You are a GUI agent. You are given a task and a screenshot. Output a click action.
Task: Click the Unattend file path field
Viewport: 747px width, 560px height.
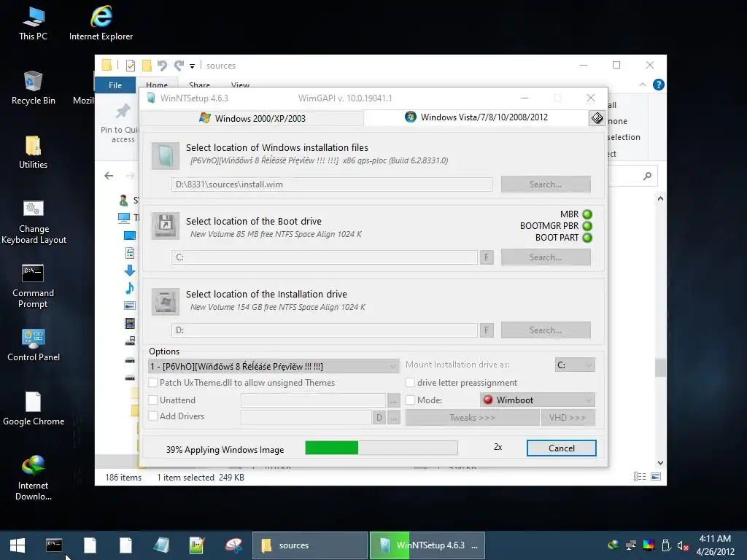click(x=313, y=400)
